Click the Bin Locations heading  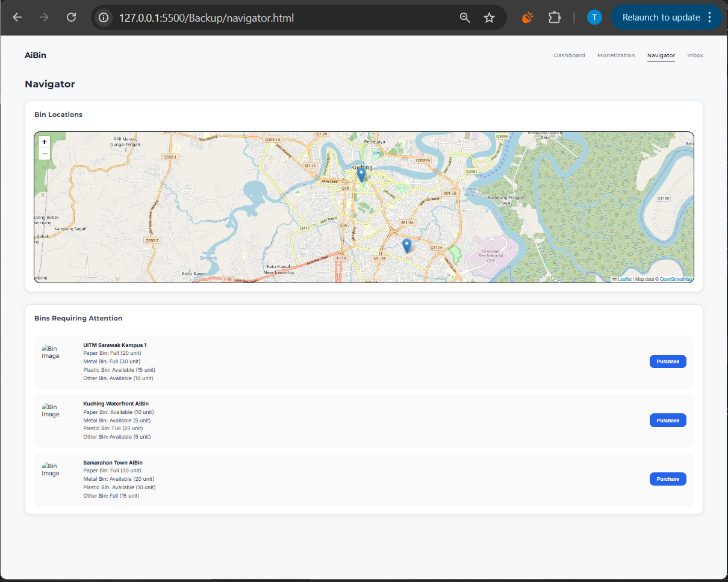pyautogui.click(x=58, y=114)
